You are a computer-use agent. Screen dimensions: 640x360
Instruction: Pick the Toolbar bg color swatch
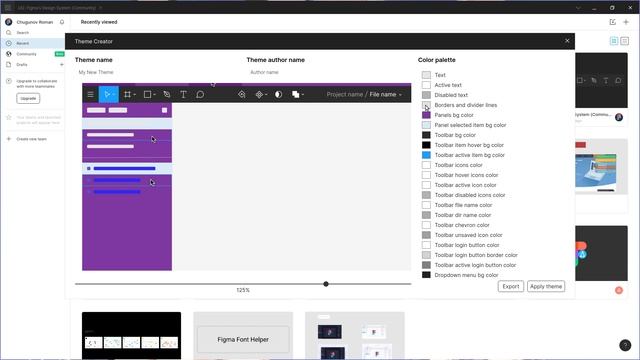tap(426, 135)
